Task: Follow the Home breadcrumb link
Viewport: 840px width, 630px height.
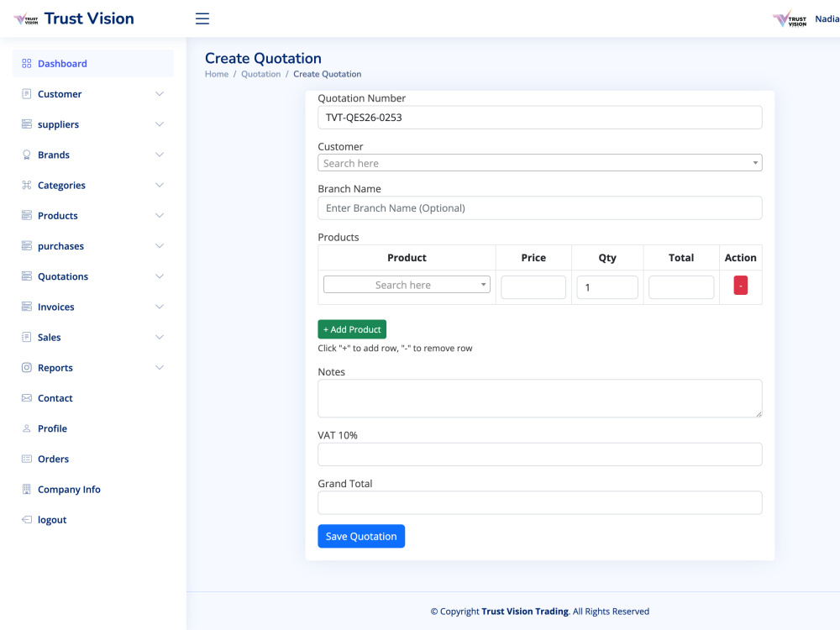Action: (x=217, y=74)
